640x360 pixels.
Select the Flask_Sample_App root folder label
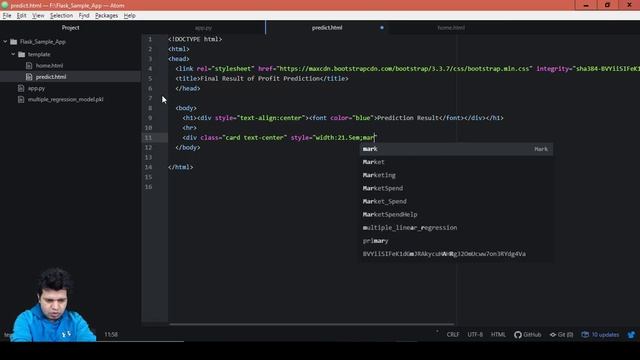click(x=42, y=42)
